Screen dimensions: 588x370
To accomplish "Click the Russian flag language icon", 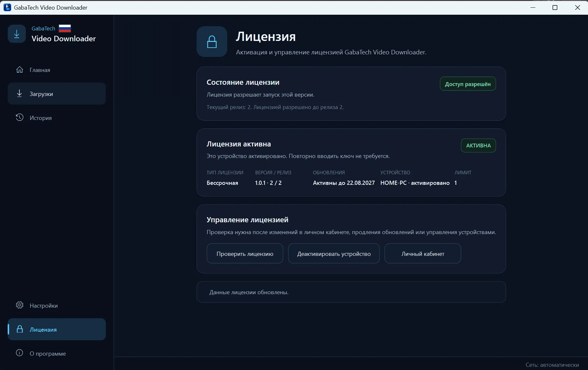I will [x=65, y=28].
